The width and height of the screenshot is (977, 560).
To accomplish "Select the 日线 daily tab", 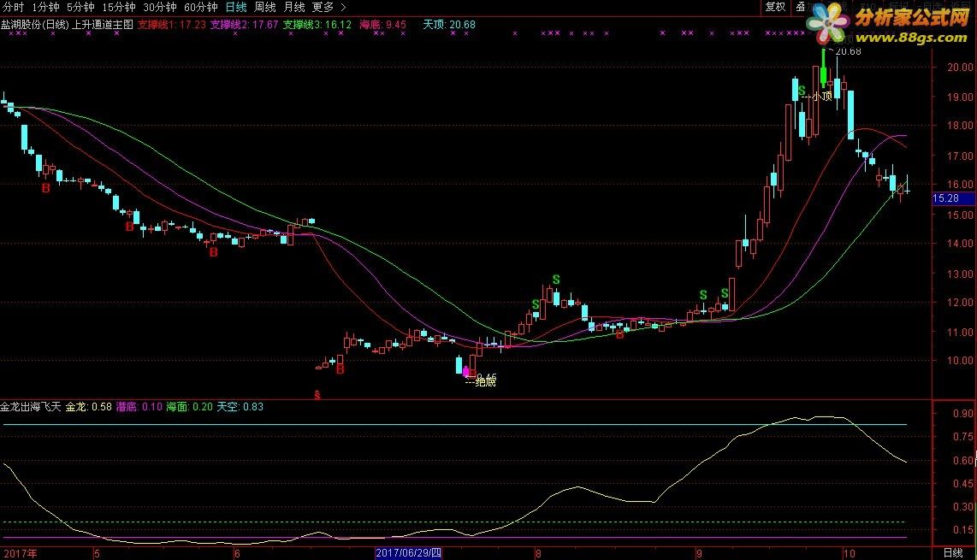I will pos(236,8).
